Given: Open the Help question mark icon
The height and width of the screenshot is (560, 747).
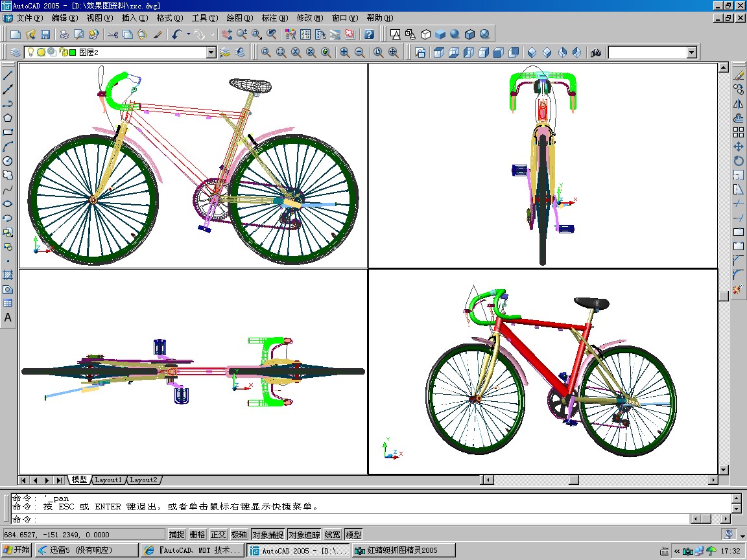Looking at the screenshot, I should click(369, 34).
